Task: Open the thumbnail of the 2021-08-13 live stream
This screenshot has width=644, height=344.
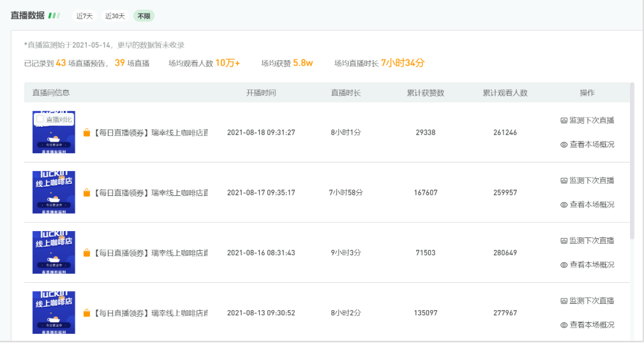Action: [x=54, y=312]
